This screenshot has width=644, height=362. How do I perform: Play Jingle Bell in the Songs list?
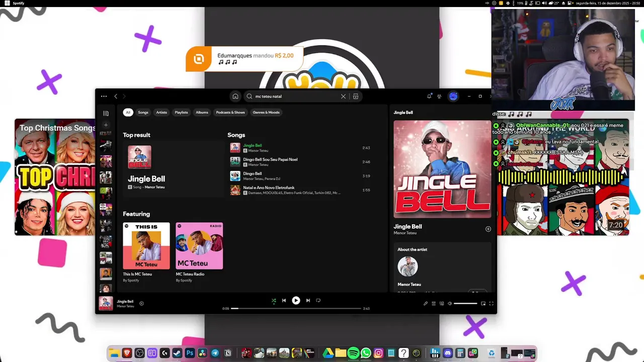coord(300,148)
